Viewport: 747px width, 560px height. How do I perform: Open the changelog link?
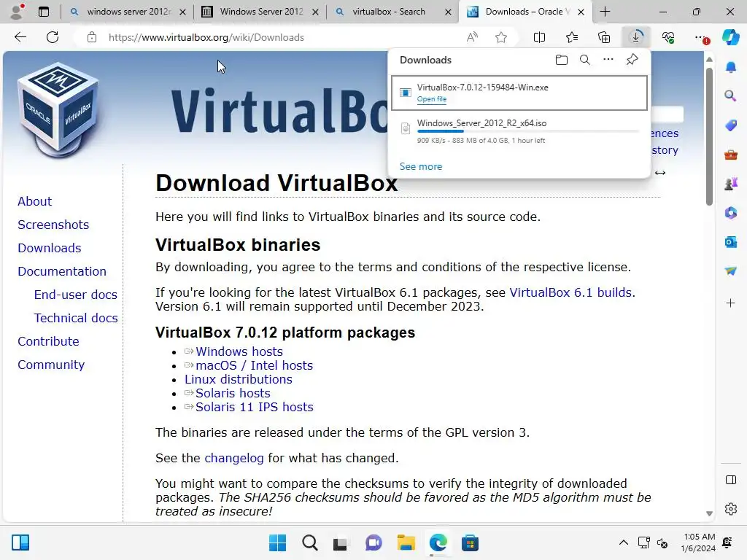(x=234, y=458)
